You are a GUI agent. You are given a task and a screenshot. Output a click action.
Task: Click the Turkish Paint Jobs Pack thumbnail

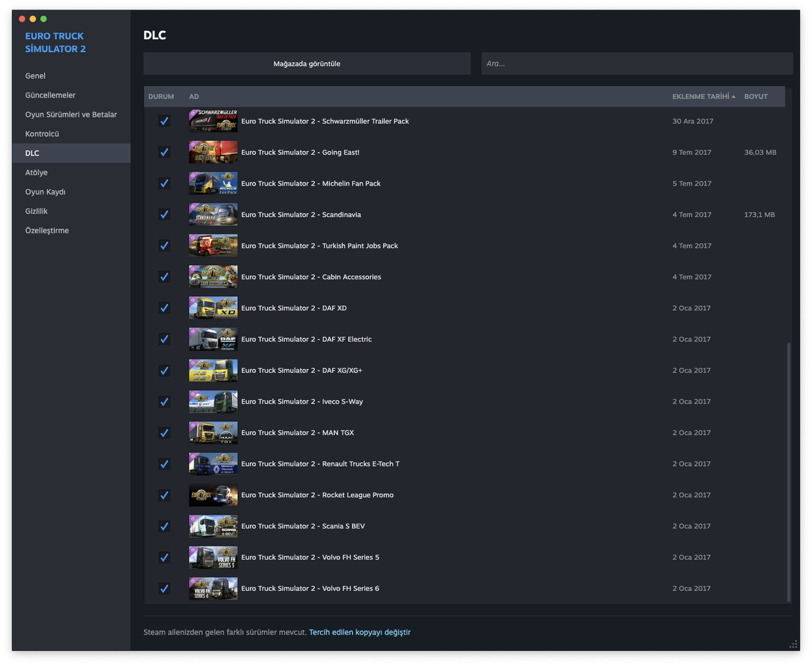[x=213, y=245]
